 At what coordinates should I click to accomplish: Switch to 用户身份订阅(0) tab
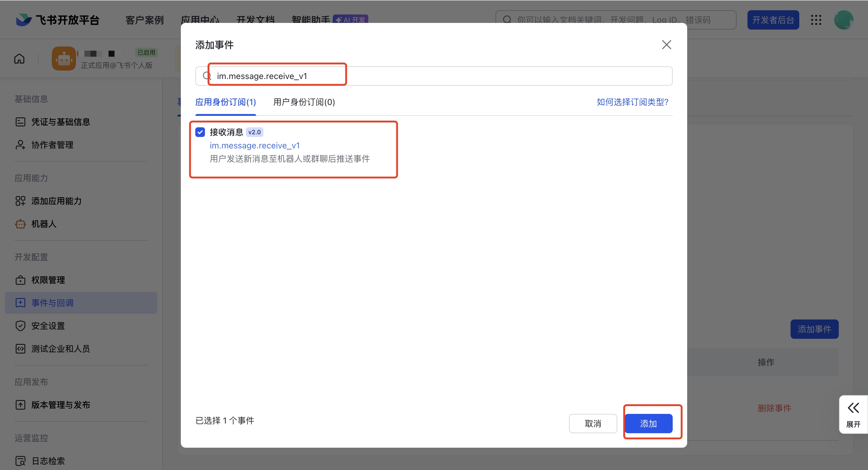pos(303,102)
